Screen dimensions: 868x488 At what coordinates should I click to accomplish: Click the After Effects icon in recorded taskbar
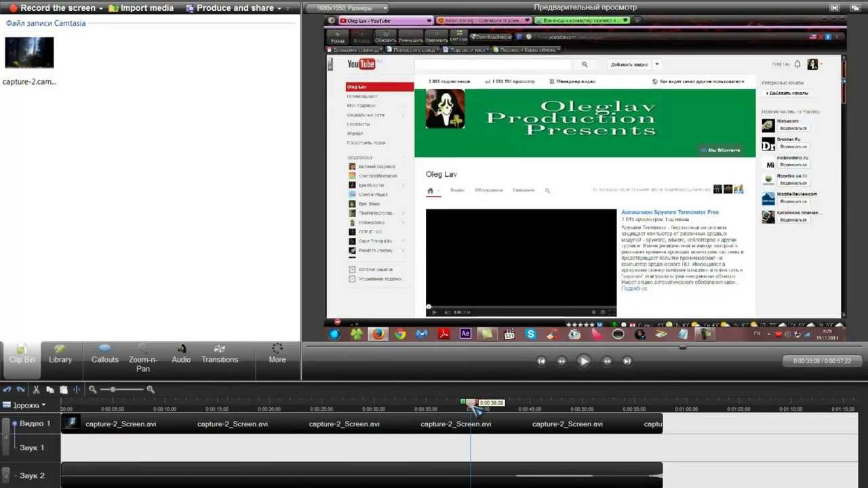tap(465, 334)
